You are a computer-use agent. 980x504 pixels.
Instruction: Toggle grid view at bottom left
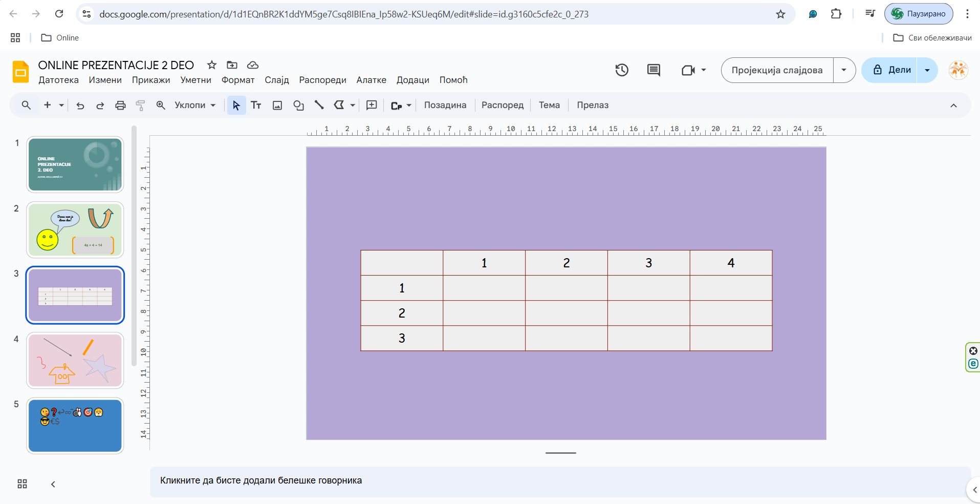coord(22,484)
